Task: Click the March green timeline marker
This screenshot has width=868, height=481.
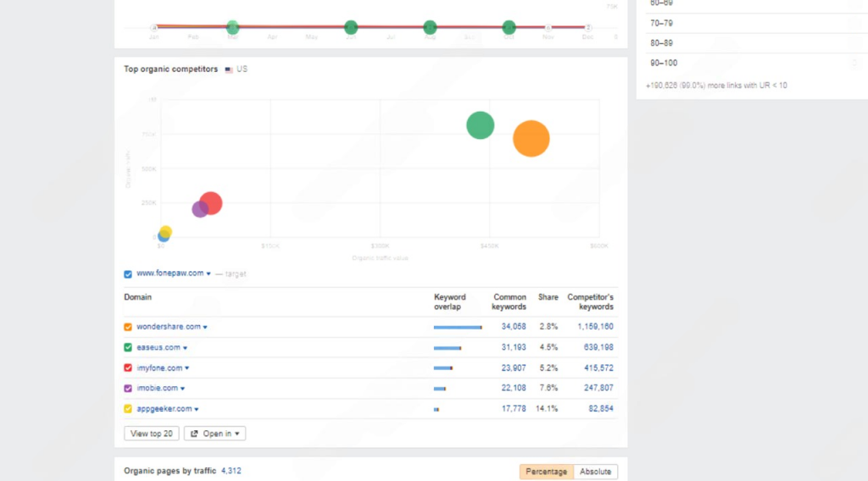Action: (232, 26)
